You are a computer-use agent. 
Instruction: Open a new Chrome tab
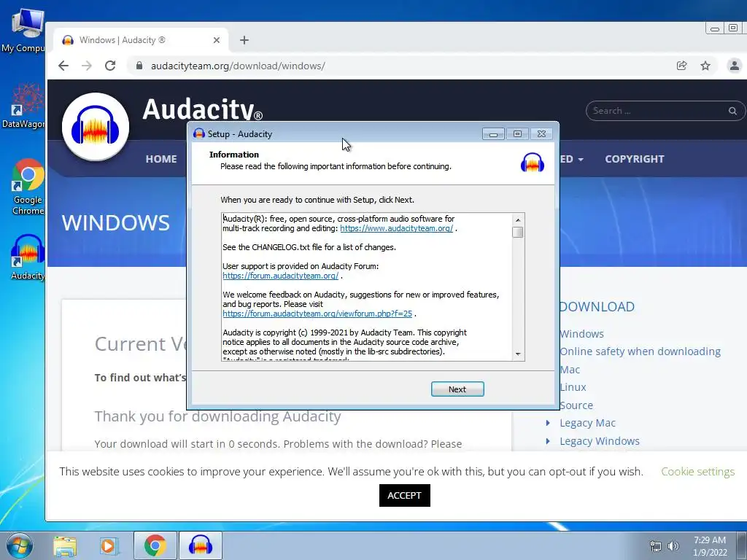coord(244,40)
